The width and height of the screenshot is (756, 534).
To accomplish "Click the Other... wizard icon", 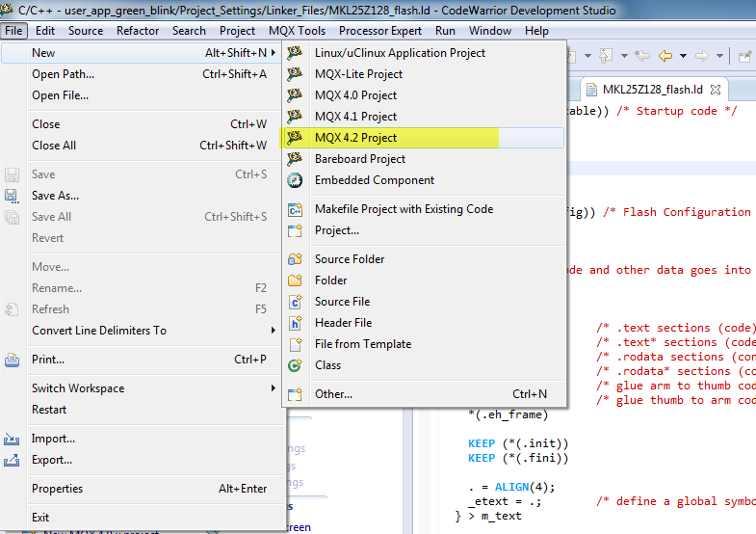I will (295, 394).
